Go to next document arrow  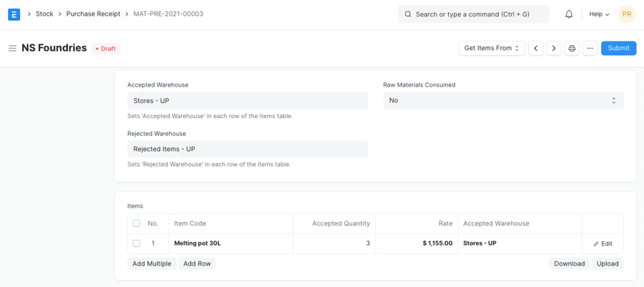(554, 49)
